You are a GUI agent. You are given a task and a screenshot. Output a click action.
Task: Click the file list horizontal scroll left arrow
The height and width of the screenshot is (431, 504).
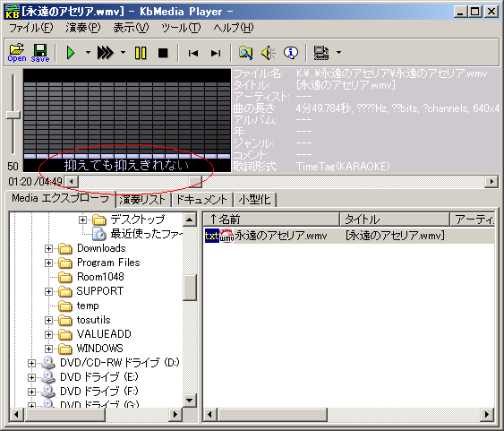[x=210, y=414]
